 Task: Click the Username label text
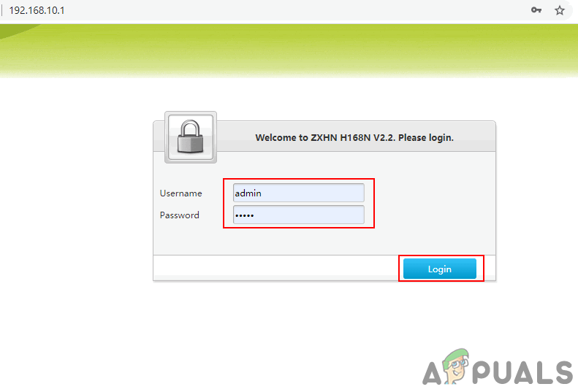[x=180, y=193]
